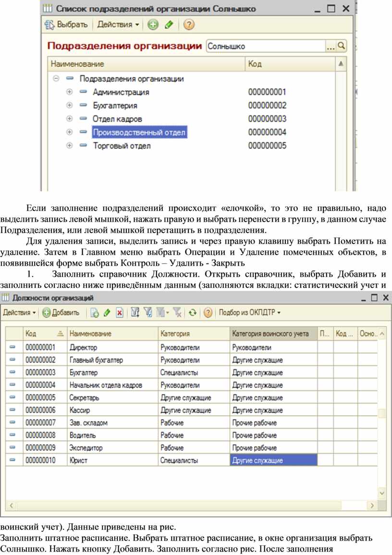Select the Директор row

click(x=191, y=347)
